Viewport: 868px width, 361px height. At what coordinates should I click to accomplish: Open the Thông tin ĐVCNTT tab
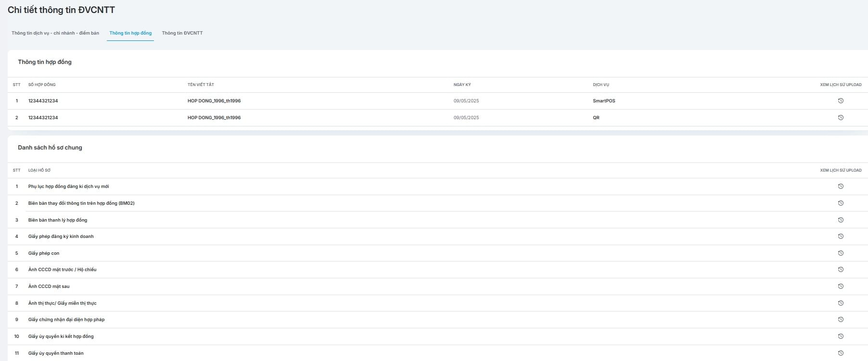[182, 33]
